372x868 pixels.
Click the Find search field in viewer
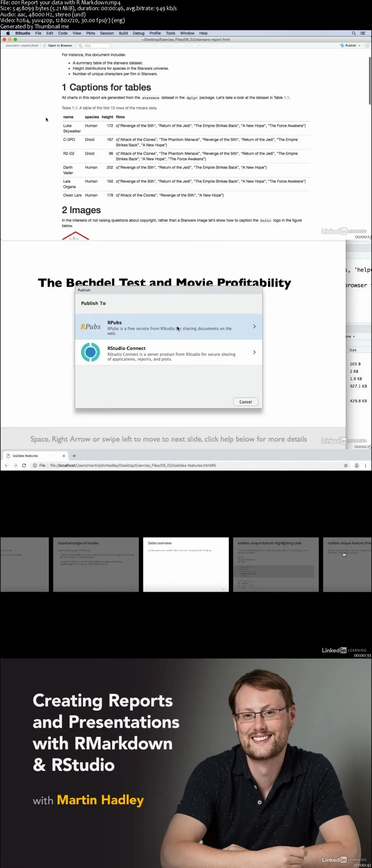pos(94,46)
